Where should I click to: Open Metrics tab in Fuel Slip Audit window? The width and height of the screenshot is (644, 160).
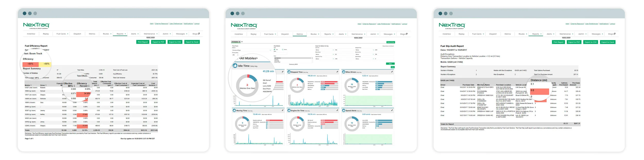pyautogui.click(x=507, y=34)
